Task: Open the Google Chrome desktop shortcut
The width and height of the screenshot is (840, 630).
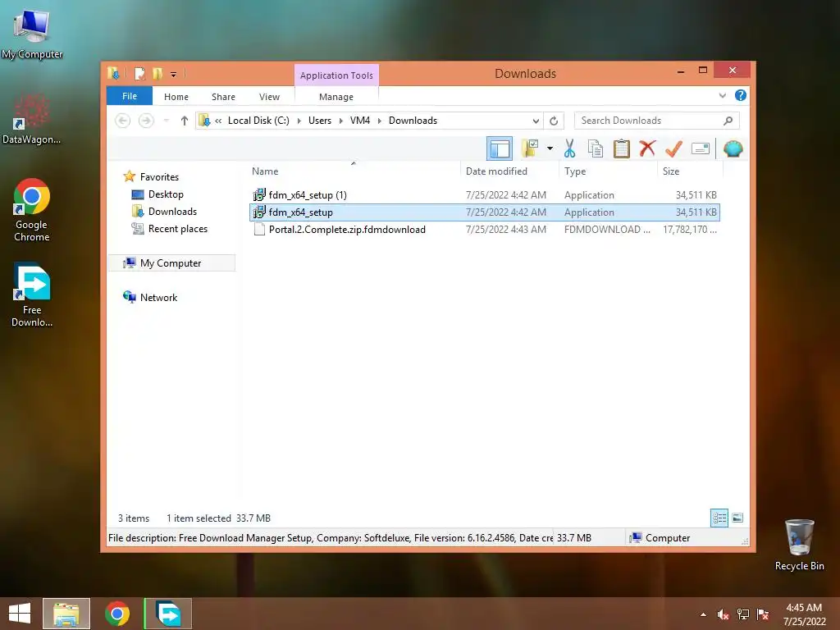Action: pos(32,210)
